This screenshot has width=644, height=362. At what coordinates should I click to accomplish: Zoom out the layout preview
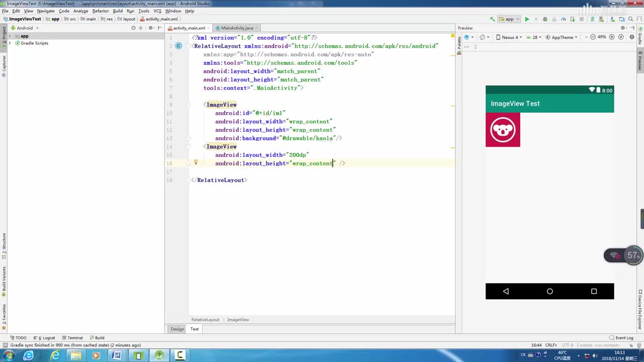[593, 37]
